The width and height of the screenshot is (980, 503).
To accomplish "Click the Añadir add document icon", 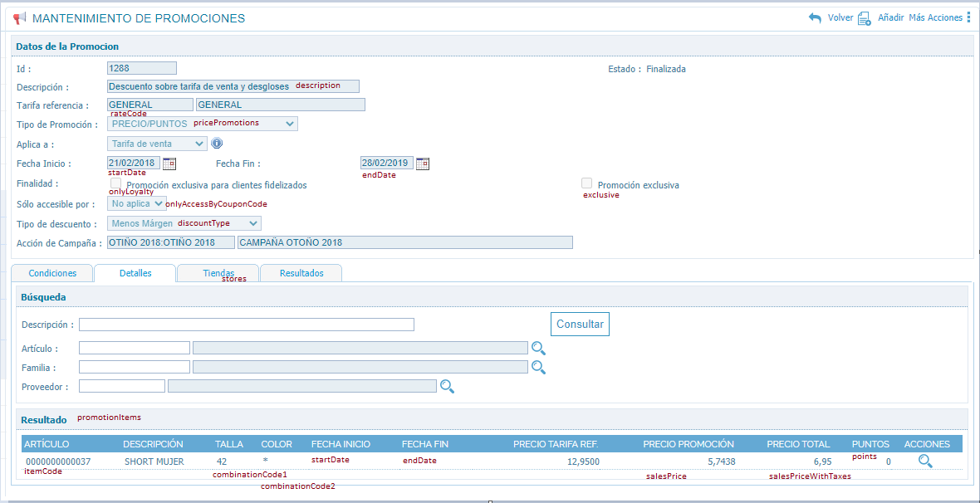I will [864, 17].
